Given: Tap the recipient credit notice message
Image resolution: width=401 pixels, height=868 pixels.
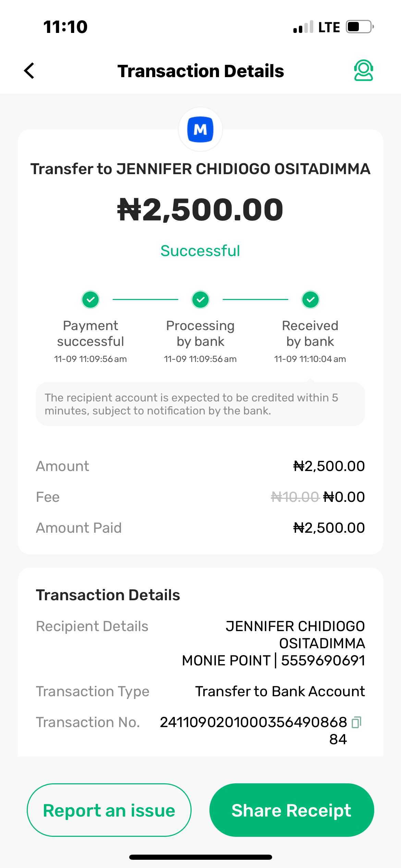Looking at the screenshot, I should (200, 404).
